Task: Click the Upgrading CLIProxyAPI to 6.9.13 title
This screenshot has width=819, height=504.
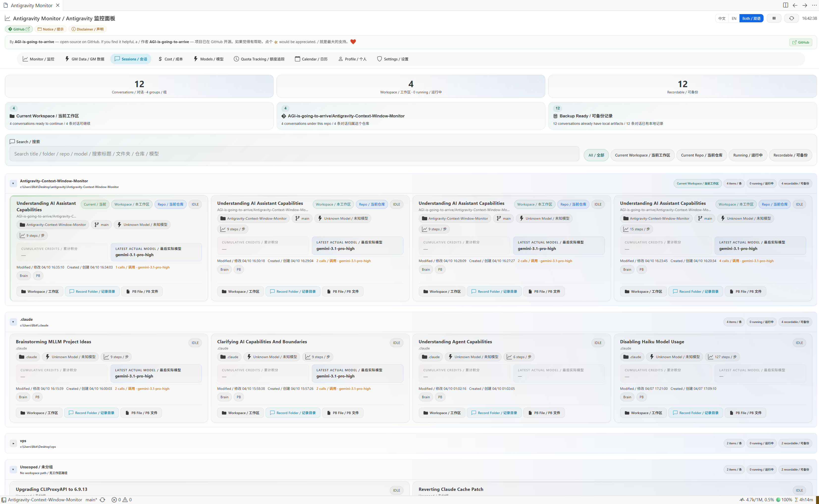Action: (x=52, y=489)
